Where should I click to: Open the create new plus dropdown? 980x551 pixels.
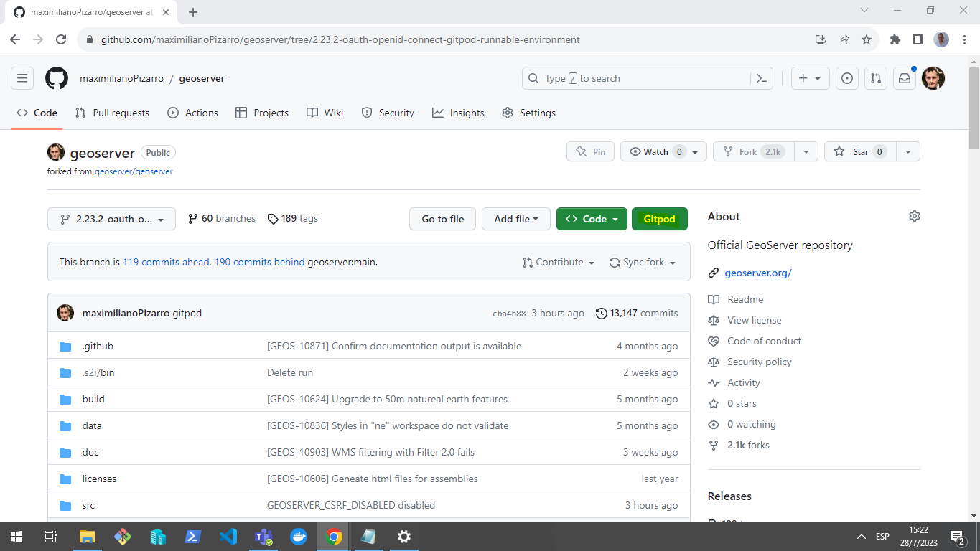[x=811, y=78]
